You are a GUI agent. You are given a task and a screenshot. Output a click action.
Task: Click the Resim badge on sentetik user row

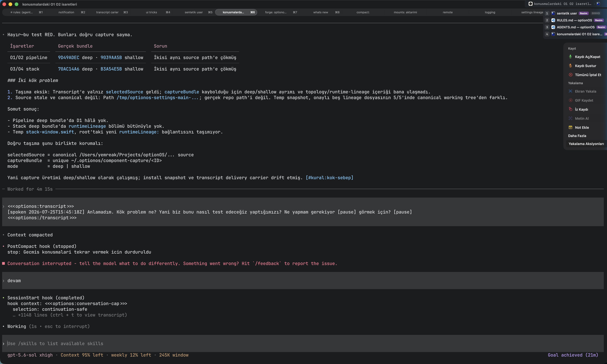(x=583, y=13)
